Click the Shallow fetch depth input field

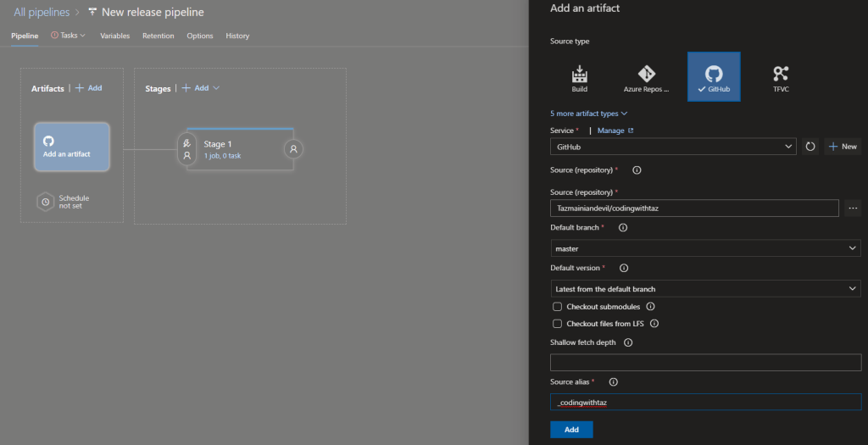click(x=705, y=363)
